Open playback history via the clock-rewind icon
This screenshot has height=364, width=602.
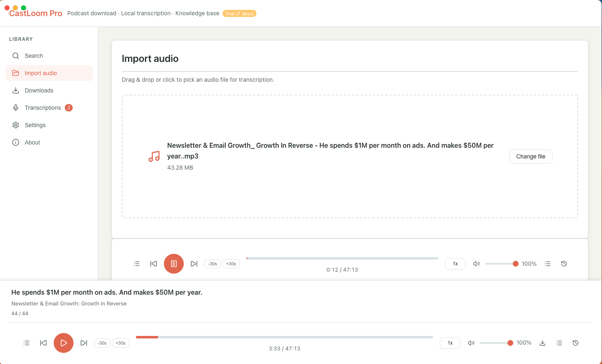click(564, 263)
